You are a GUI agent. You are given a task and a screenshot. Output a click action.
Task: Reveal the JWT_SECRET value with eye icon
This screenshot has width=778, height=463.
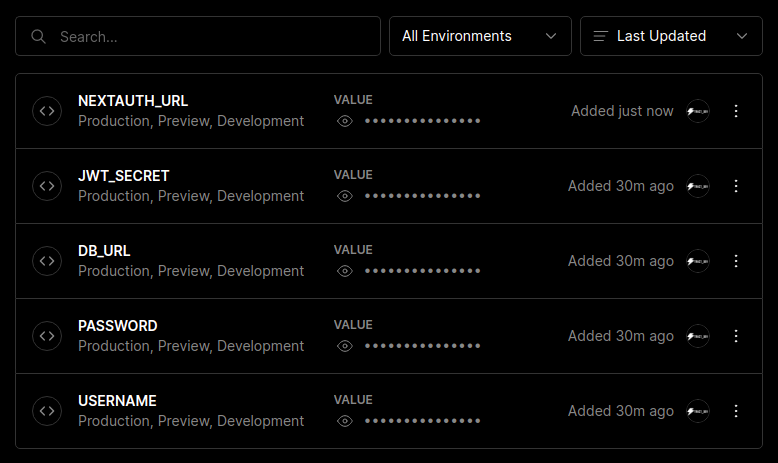pos(345,196)
